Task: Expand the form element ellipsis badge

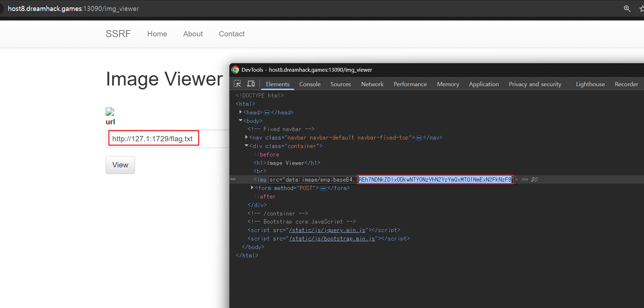Action: [323, 188]
